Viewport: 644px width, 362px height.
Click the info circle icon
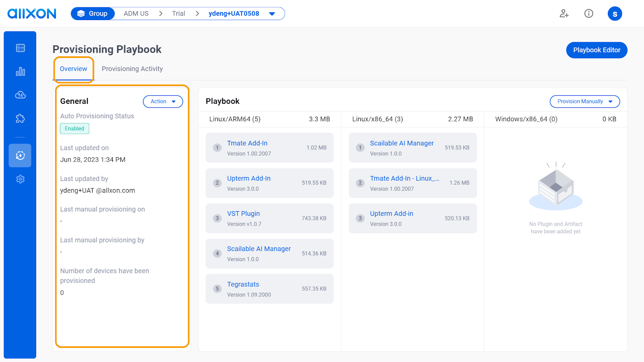point(588,14)
